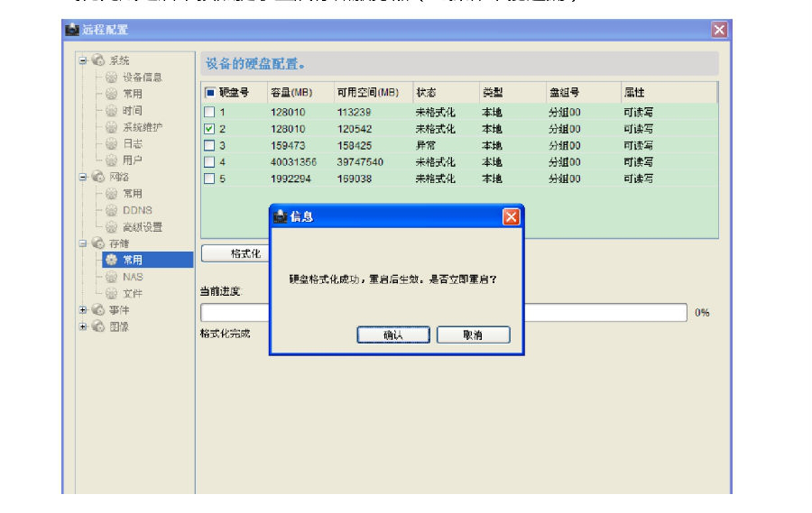Close the 远程配置 window
Viewport: 812px width, 513px height.
[x=719, y=30]
